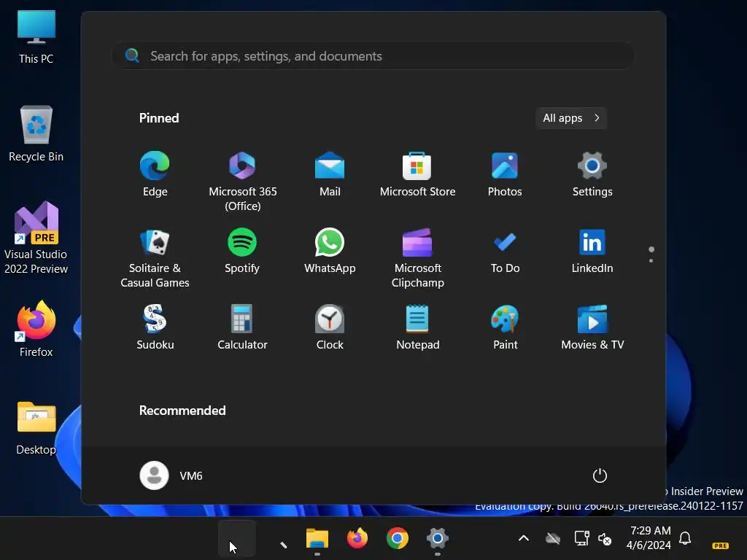Launch Microsoft Clipchamp
This screenshot has height=560, width=747.
pyautogui.click(x=417, y=259)
